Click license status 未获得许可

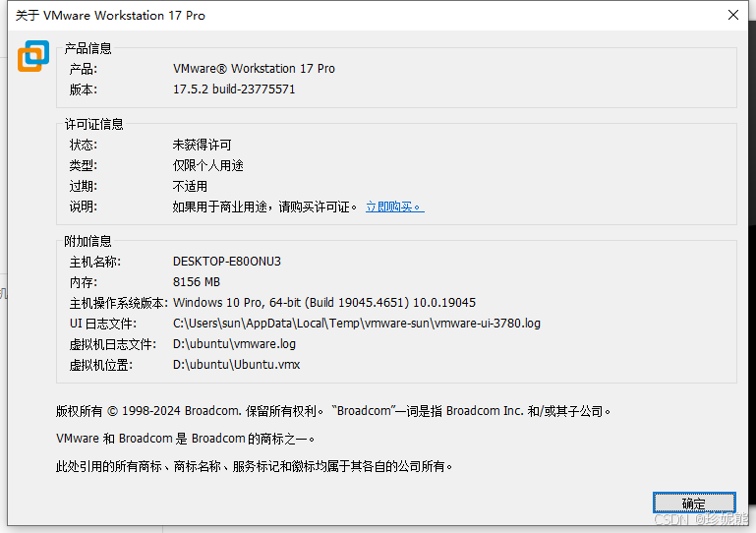click(x=202, y=145)
